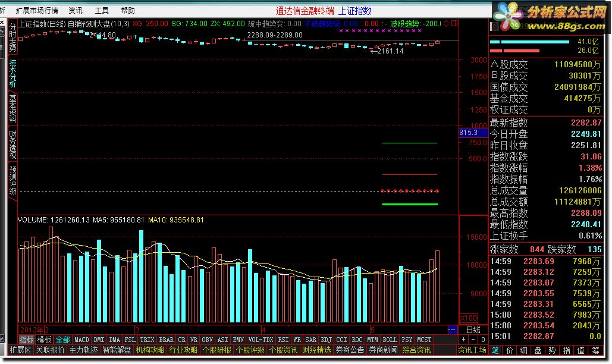
Task: Apply the MTM indicator
Action: pos(373,340)
